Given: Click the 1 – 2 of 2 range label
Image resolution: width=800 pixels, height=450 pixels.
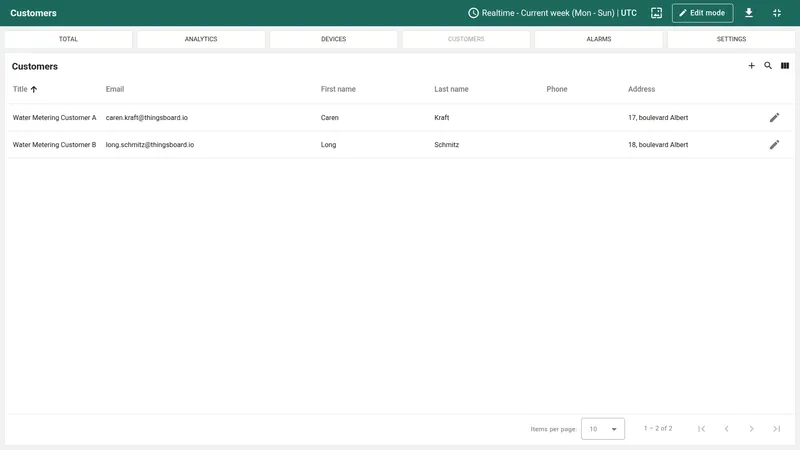Looking at the screenshot, I should point(658,429).
